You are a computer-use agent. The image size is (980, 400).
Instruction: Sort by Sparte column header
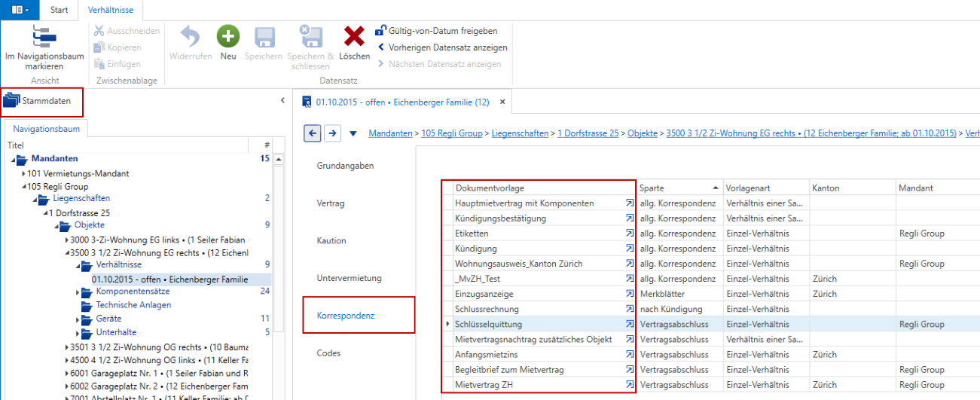pyautogui.click(x=679, y=188)
